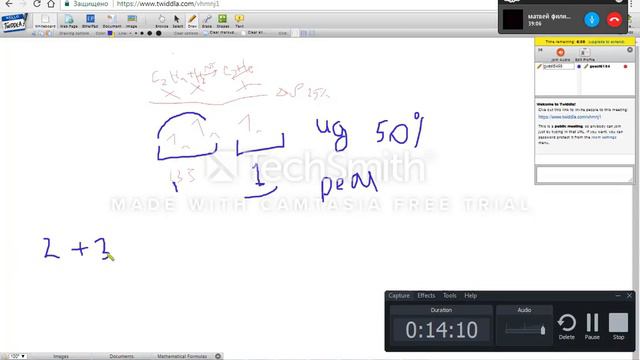Reload the browser page
The width and height of the screenshot is (640, 360).
(x=37, y=4)
